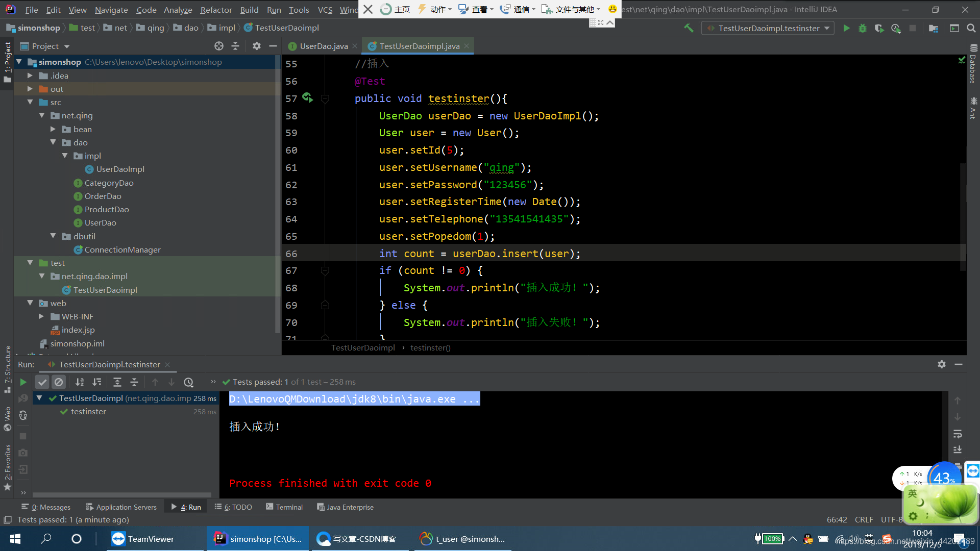Open the Build menu
The height and width of the screenshot is (551, 980).
(x=249, y=10)
